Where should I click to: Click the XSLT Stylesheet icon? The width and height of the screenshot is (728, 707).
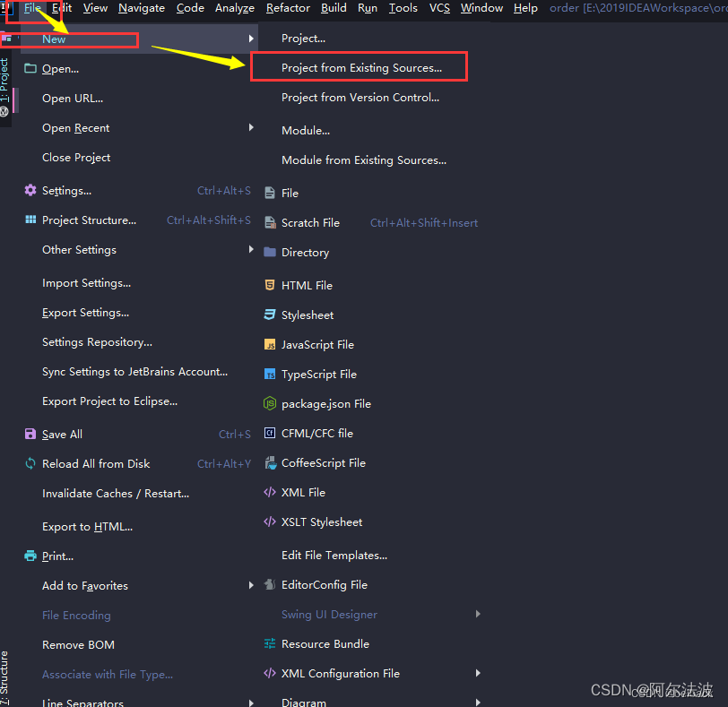pyautogui.click(x=270, y=522)
